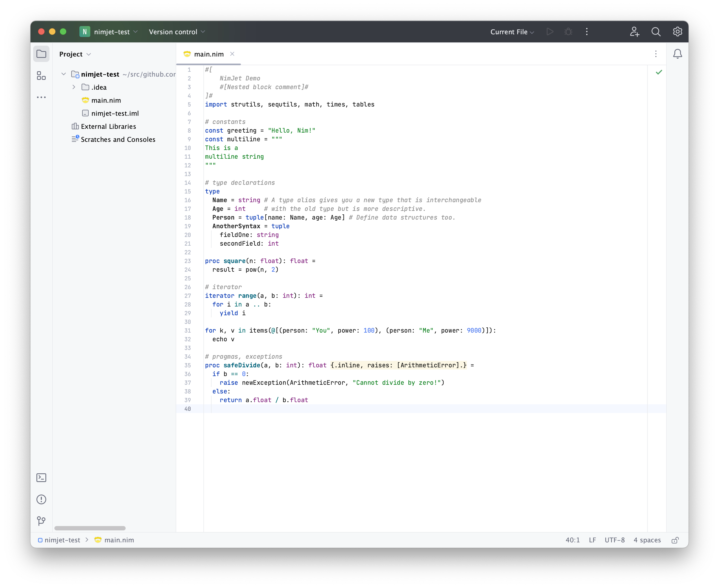
Task: Click the UTF-8 encoding in status bar
Action: coord(614,540)
